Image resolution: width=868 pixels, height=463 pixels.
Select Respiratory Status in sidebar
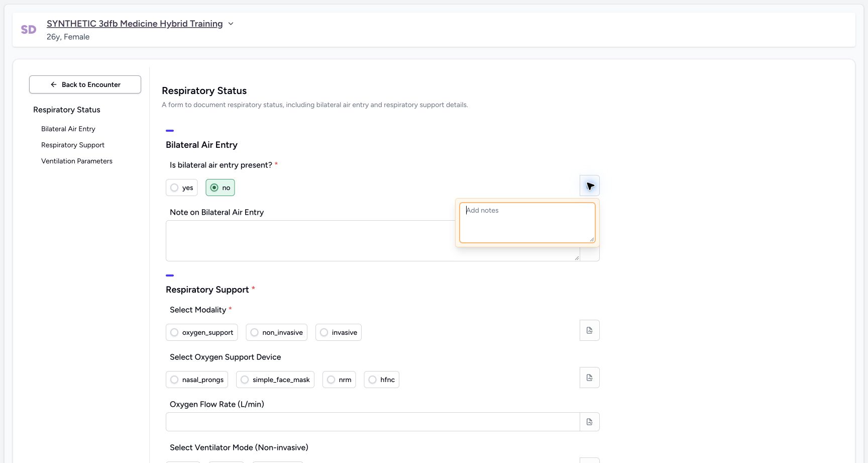point(67,110)
